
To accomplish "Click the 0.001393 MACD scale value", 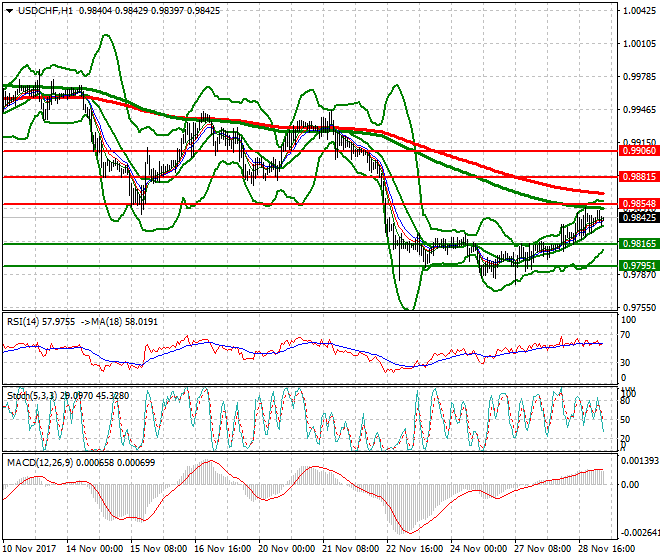I will pyautogui.click(x=640, y=462).
